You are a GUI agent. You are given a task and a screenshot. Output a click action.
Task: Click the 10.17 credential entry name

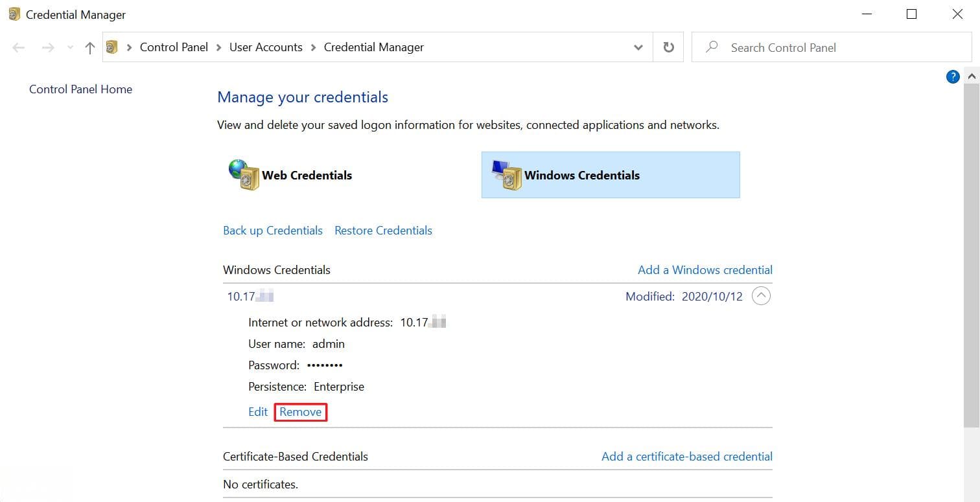click(250, 297)
